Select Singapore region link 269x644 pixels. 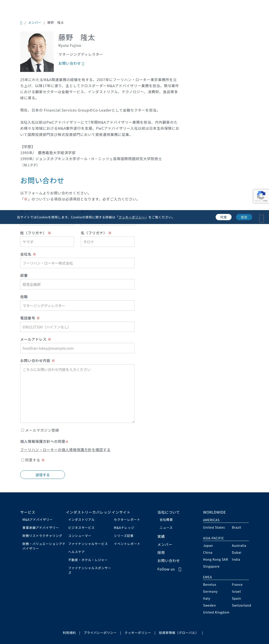click(211, 566)
